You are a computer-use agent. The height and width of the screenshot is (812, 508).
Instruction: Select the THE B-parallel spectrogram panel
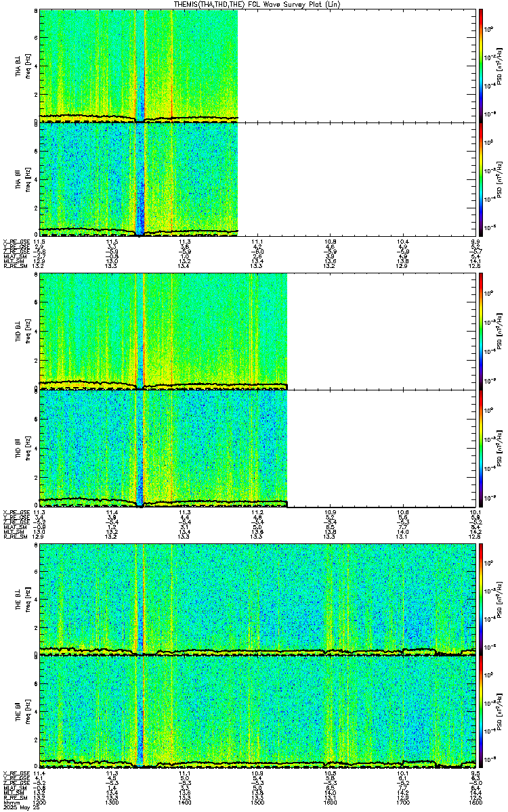point(258,711)
